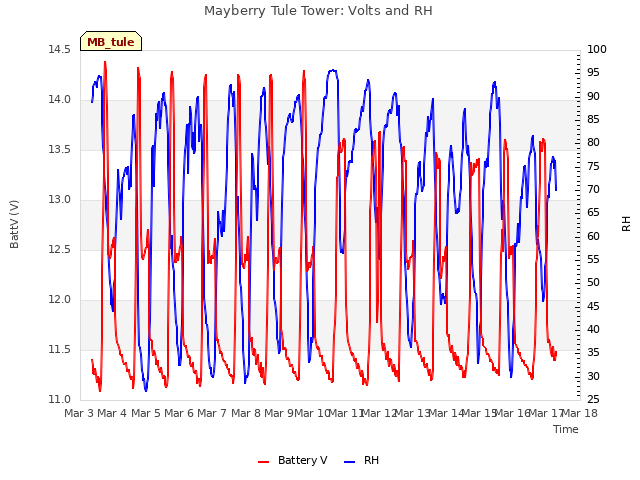
Task: Click the 11.5 left axis value
Action: pos(59,350)
